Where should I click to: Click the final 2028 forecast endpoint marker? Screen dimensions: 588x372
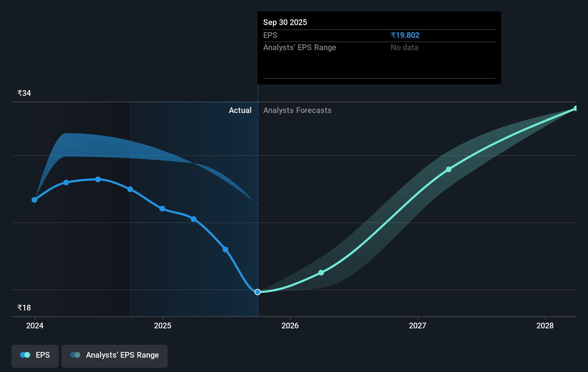[x=575, y=108]
